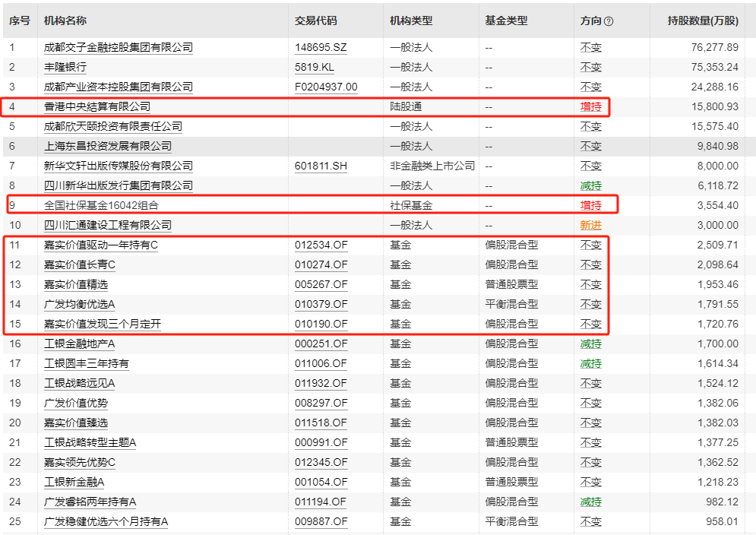Open 工银战略转型主题A fund link

click(x=90, y=443)
